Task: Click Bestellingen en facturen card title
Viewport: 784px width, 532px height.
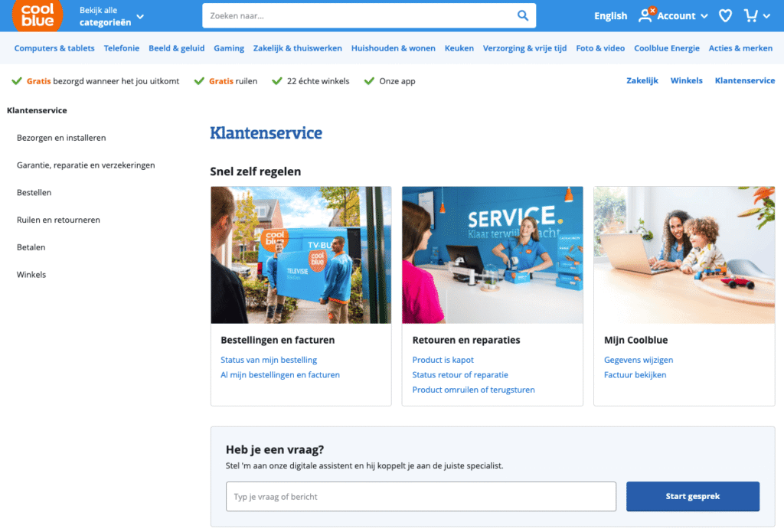Action: point(277,340)
